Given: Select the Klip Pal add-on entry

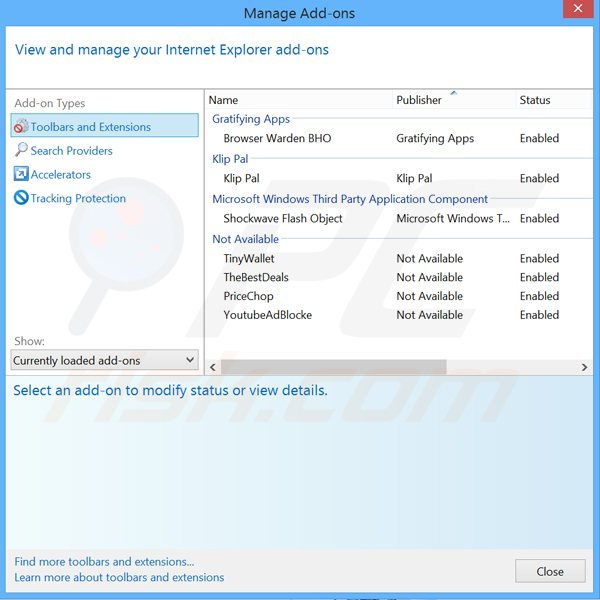Looking at the screenshot, I should tap(241, 179).
